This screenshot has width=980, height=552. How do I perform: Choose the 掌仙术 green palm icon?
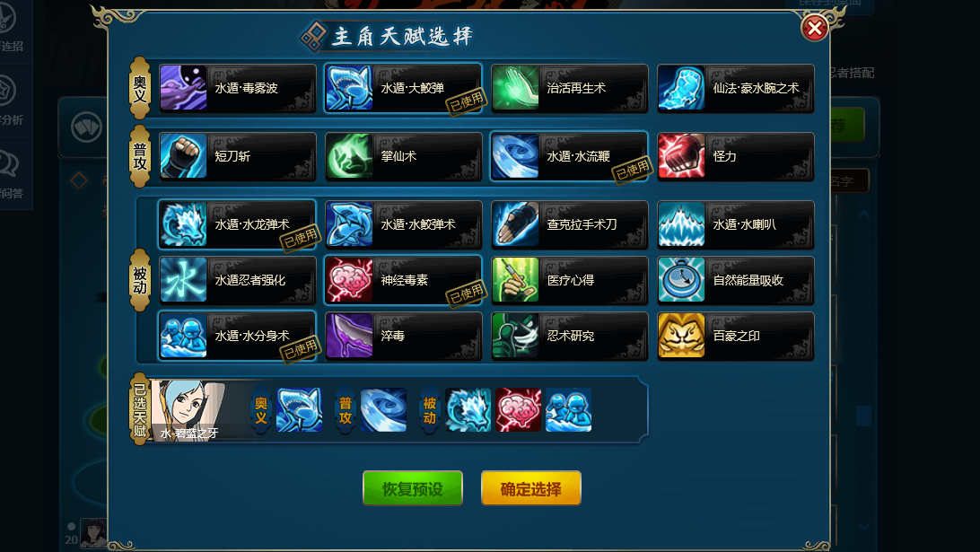pyautogui.click(x=349, y=156)
